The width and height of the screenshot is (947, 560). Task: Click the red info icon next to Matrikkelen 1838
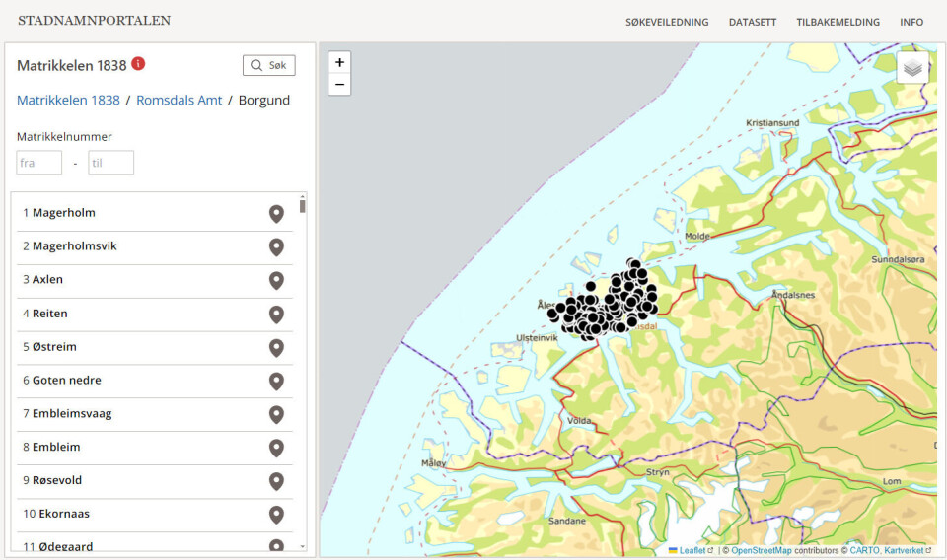coord(138,64)
